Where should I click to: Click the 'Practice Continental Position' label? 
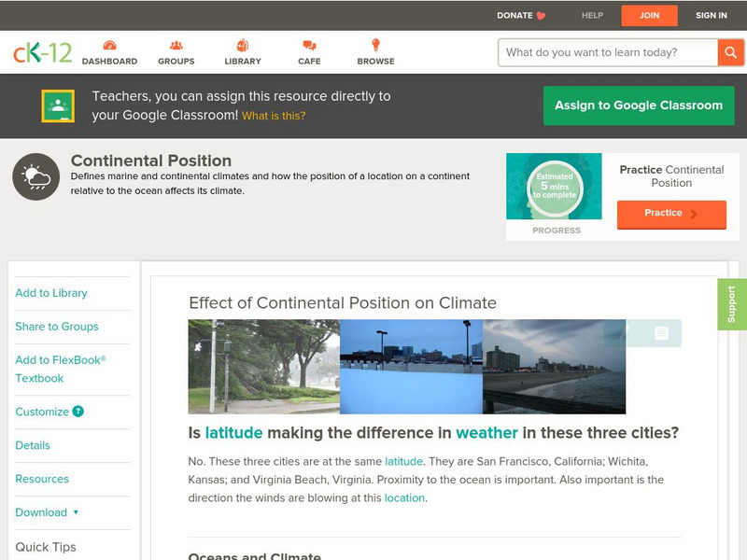point(671,176)
